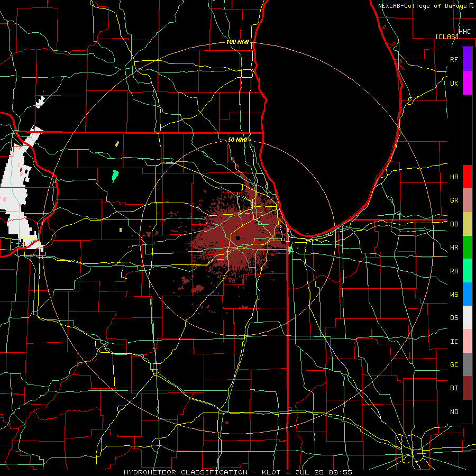Screen dimensions: 476x476
Task: Click the magenta UK legend color block
Action: pos(467,83)
